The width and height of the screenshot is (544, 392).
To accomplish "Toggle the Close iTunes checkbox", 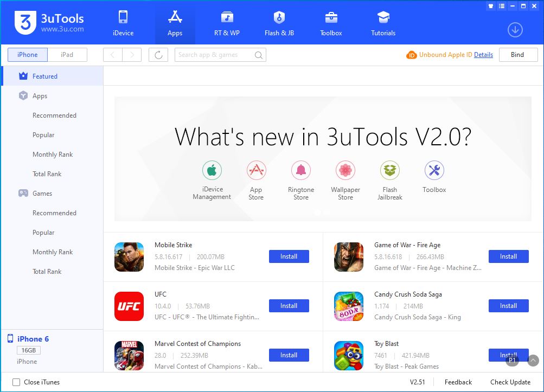I will (16, 382).
